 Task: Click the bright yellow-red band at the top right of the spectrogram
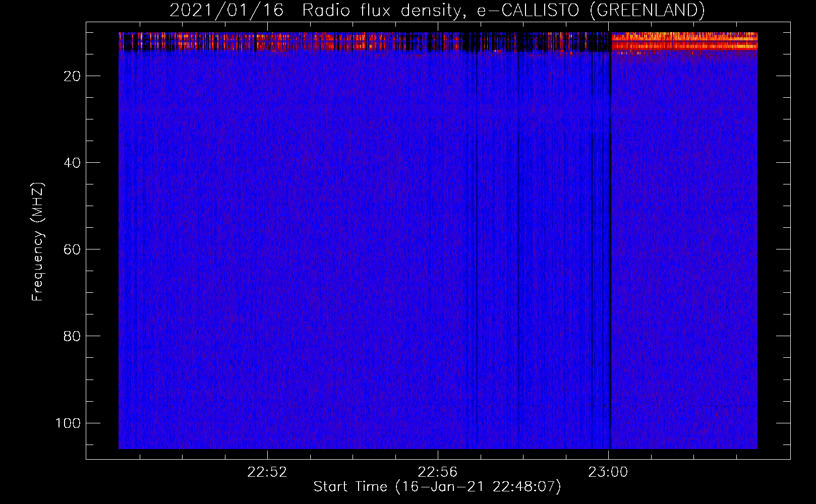pyautogui.click(x=684, y=41)
